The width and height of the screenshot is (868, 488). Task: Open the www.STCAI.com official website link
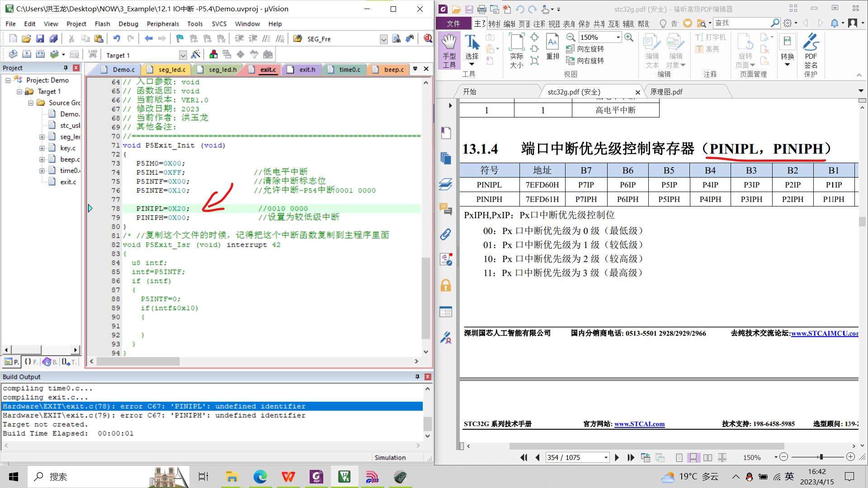(x=639, y=424)
